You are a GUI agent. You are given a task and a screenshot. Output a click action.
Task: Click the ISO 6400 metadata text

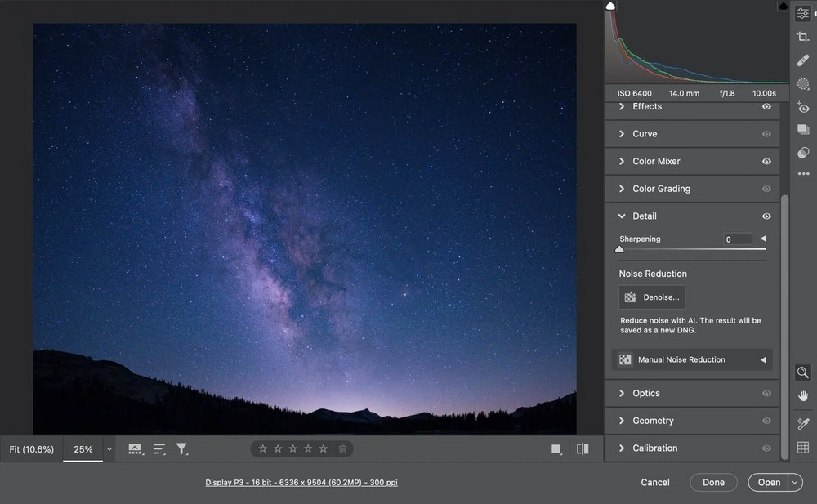[634, 93]
